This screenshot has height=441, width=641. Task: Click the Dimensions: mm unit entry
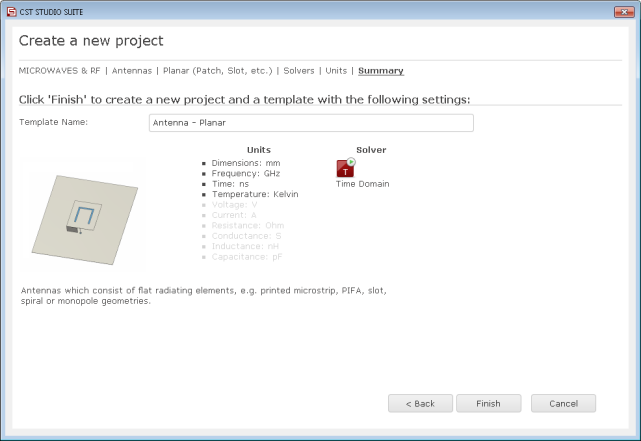click(246, 163)
